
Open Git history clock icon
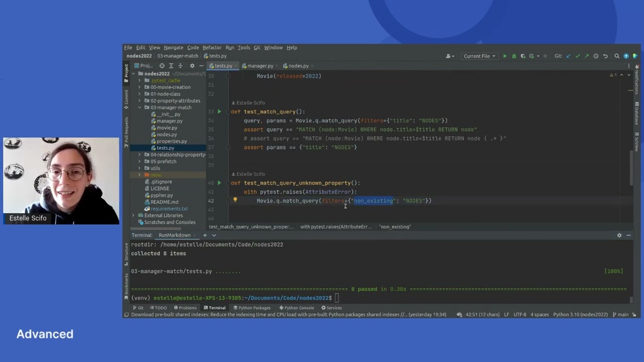[596, 56]
